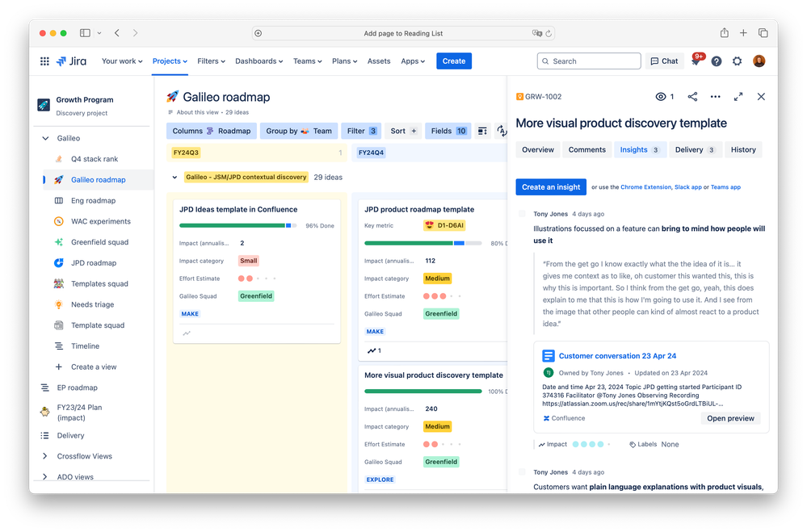Open Q4 stack rank view
Image resolution: width=807 pixels, height=532 pixels.
coord(95,159)
